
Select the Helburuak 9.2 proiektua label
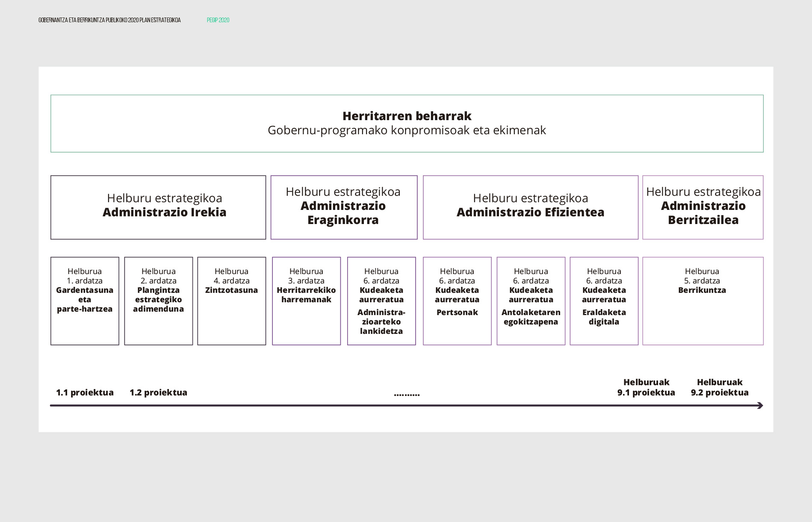click(720, 387)
